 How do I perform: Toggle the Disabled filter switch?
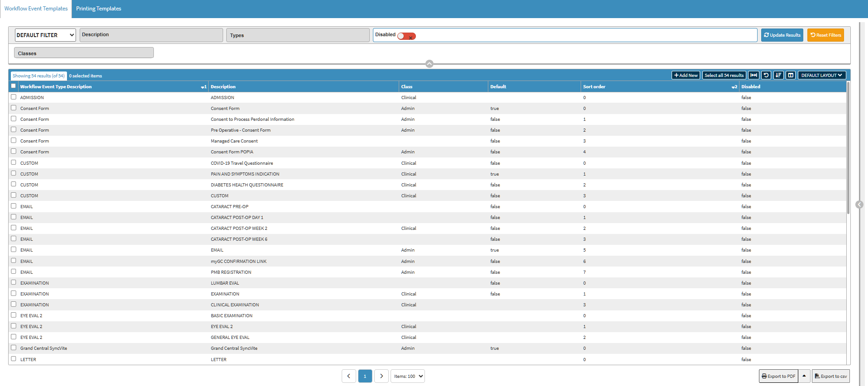406,36
